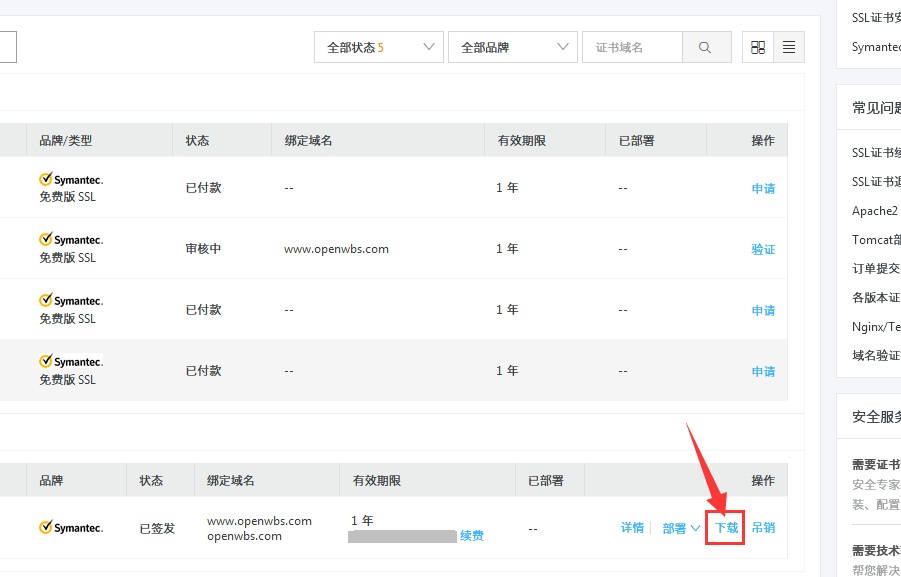
Task: Open 详情 for the signed certificate
Action: (x=632, y=527)
